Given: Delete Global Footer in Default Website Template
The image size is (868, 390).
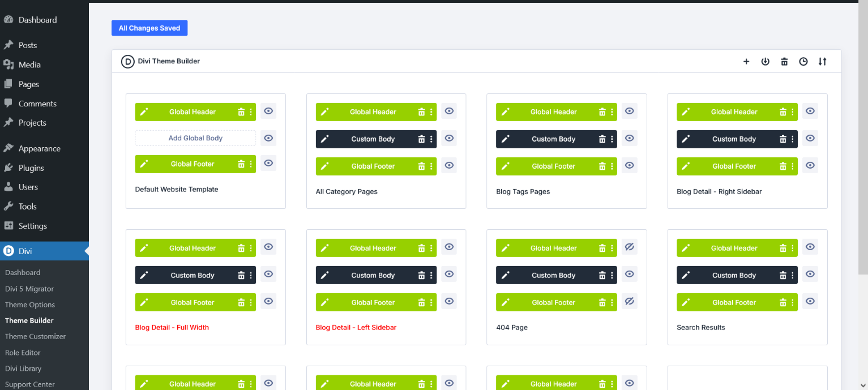Looking at the screenshot, I should (241, 164).
